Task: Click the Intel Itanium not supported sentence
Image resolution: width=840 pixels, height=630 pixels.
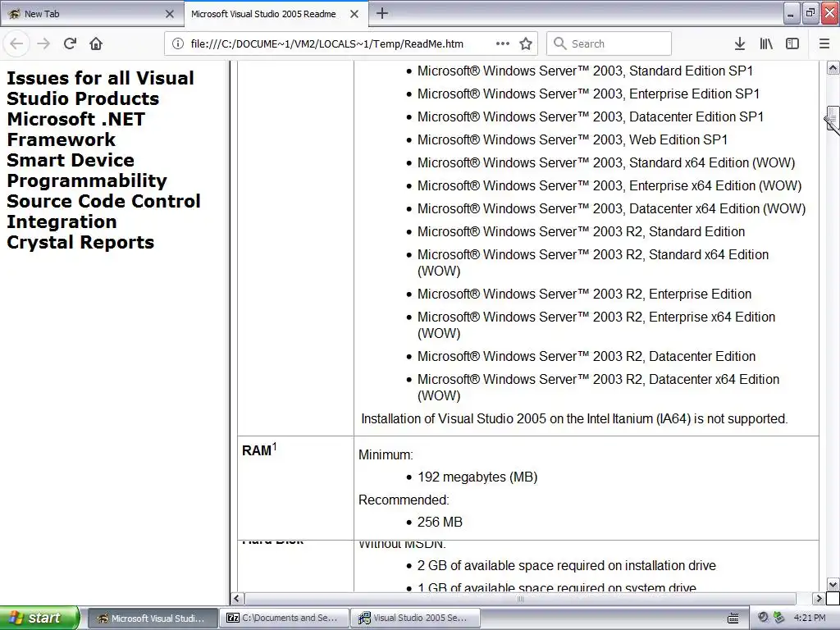Action: (x=574, y=418)
